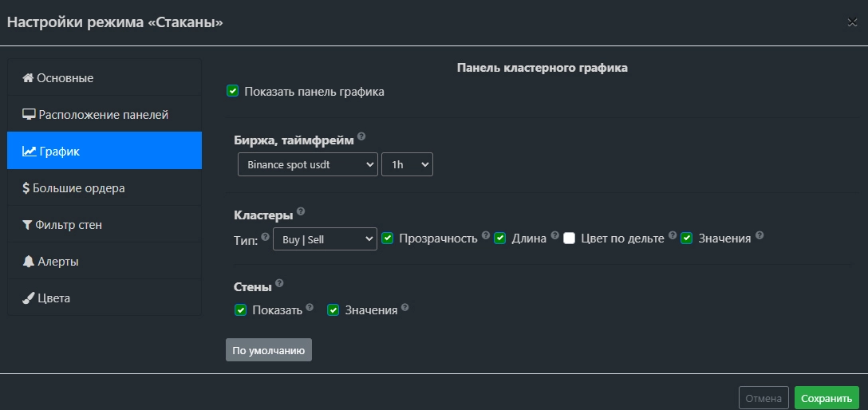Open Расположение панелей tab
Screen dimensions: 868x410
[x=105, y=114]
